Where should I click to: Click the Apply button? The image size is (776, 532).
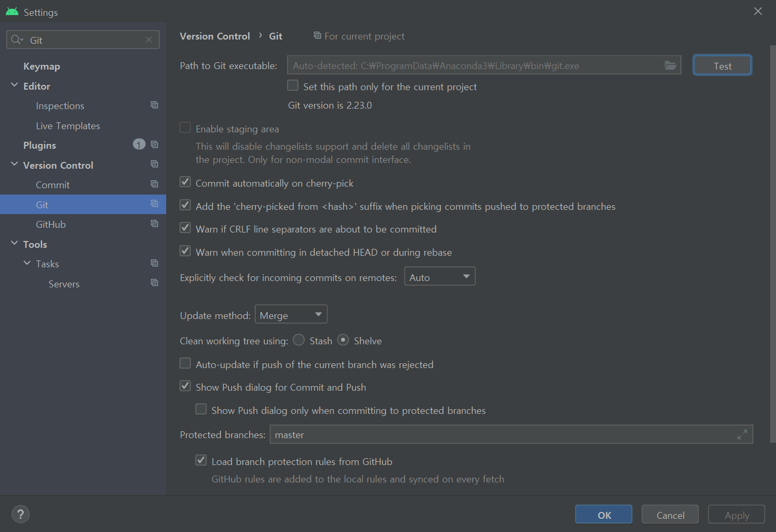click(x=736, y=515)
